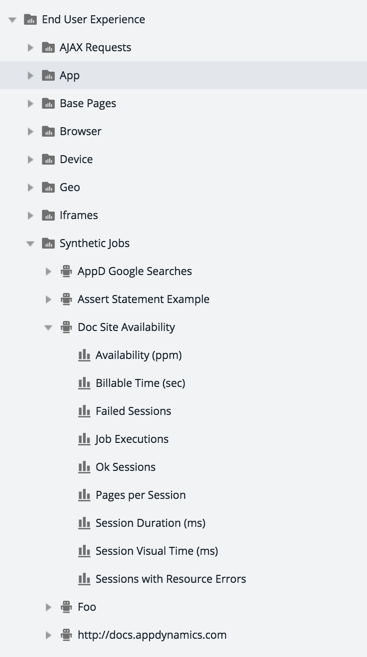Image resolution: width=367 pixels, height=657 pixels.
Task: Click the metric icon beside Failed Sessions
Action: click(84, 411)
